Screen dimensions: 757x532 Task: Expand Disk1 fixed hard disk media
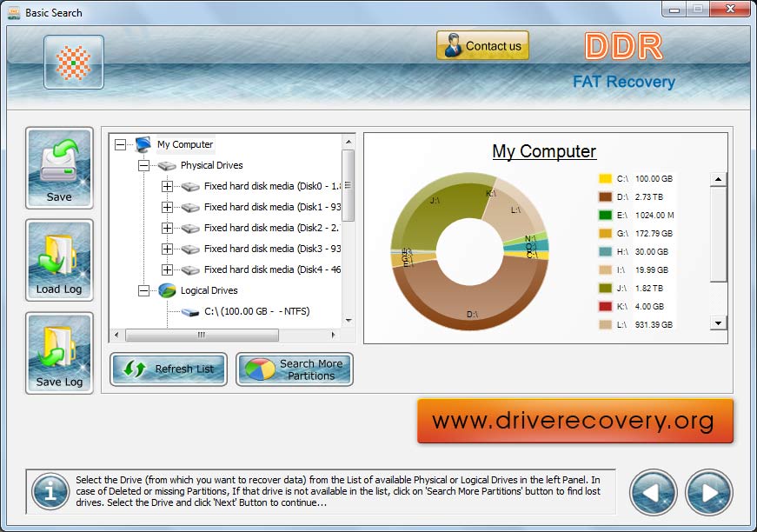pyautogui.click(x=167, y=207)
